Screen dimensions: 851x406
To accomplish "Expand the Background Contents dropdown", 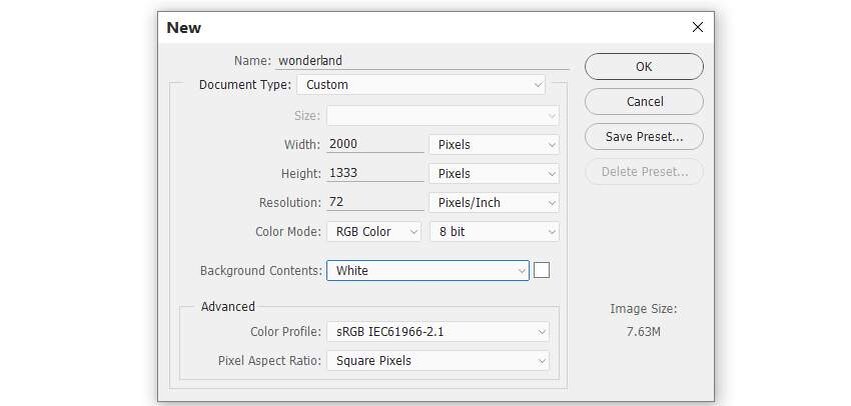I will tap(427, 271).
